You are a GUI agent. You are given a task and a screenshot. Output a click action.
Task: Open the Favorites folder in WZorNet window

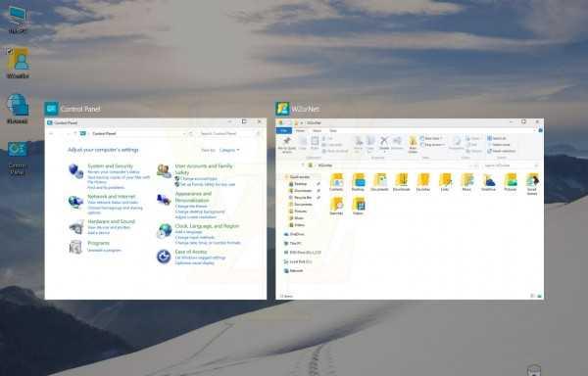pos(423,182)
